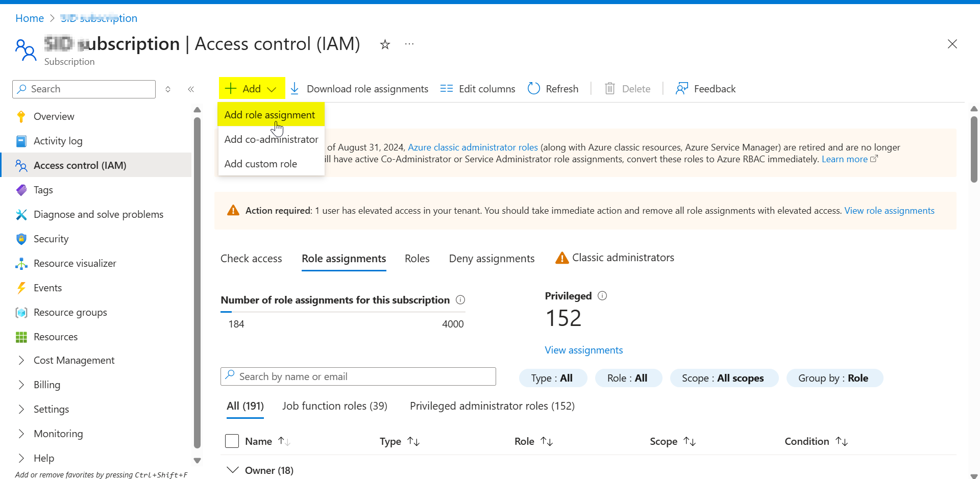The width and height of the screenshot is (980, 479).
Task: Open Access control (IAM) in sidebar
Action: pyautogui.click(x=96, y=165)
